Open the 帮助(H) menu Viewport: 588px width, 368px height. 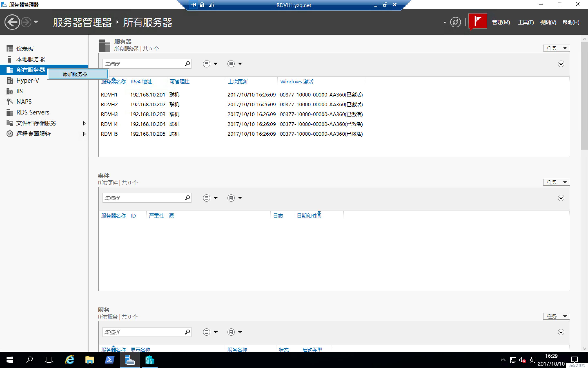571,22
